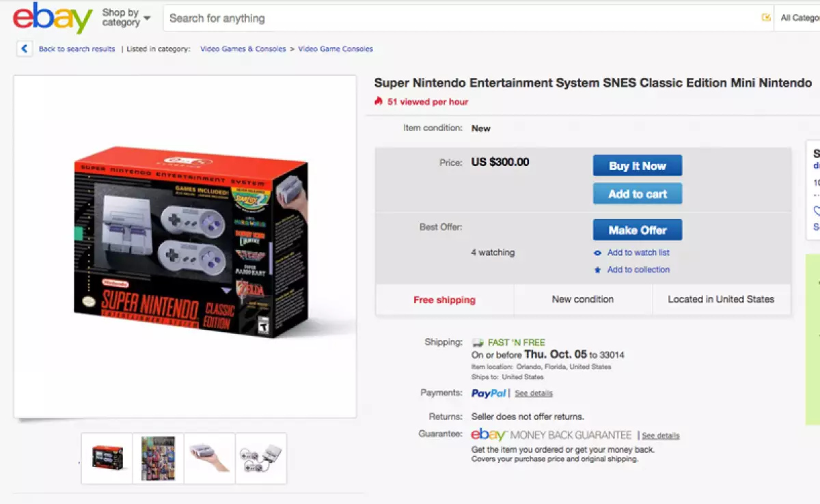Open the Shop by category dropdown
Image resolution: width=820 pixels, height=504 pixels.
(x=126, y=18)
